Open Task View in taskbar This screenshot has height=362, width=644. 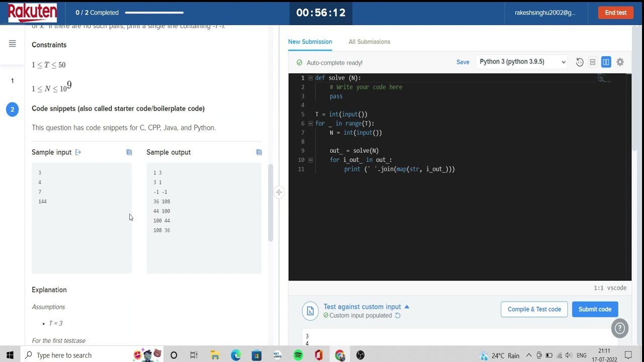(x=194, y=355)
